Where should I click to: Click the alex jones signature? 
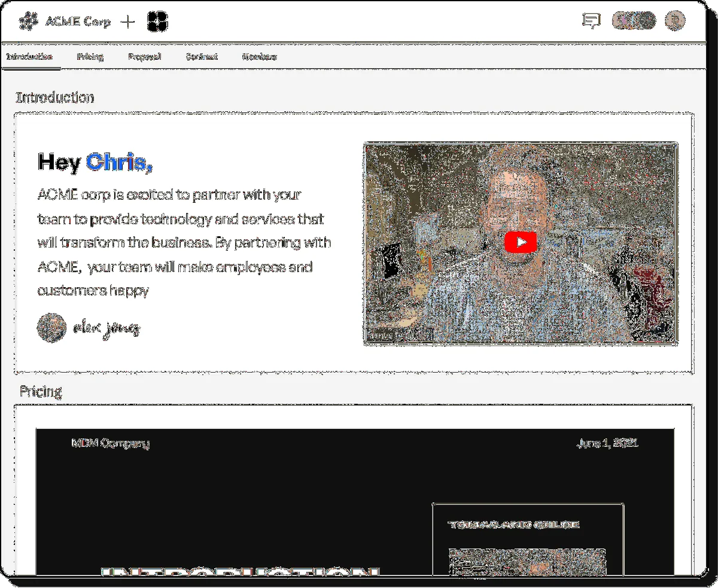[107, 328]
